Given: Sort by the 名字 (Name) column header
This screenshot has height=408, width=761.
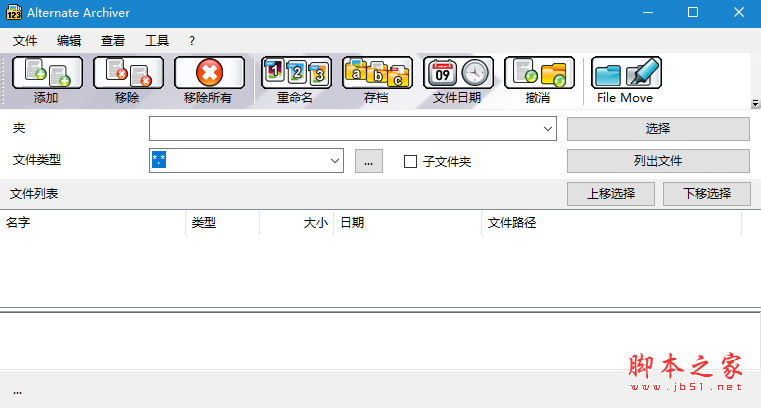Looking at the screenshot, I should [93, 223].
